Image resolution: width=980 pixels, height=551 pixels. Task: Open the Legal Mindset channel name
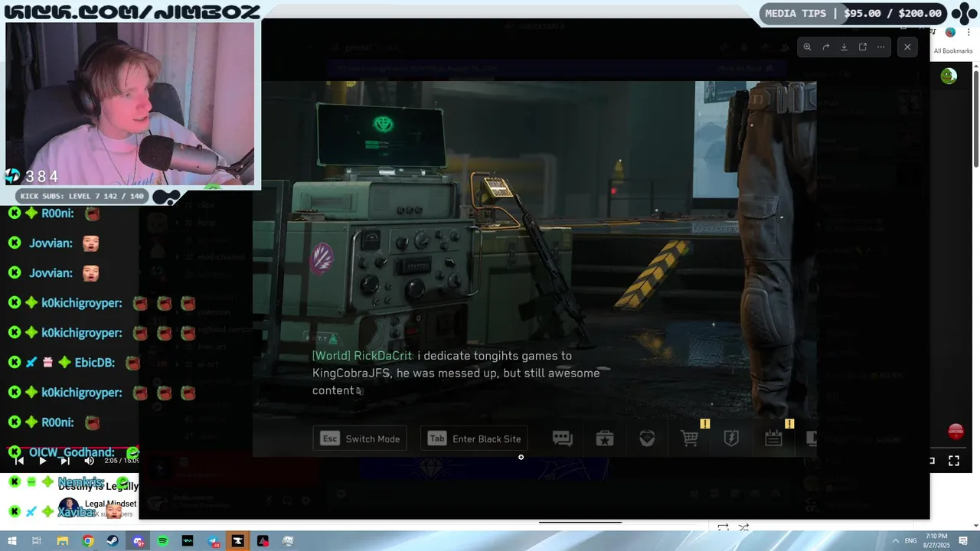click(x=111, y=504)
